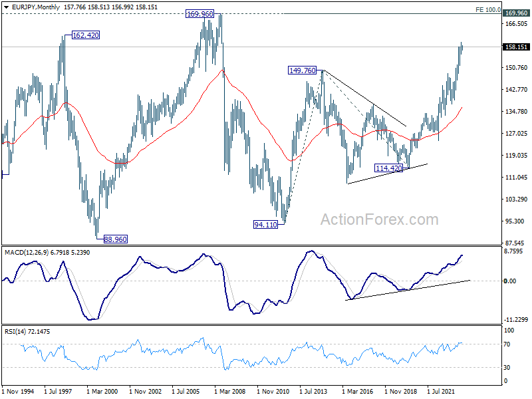This screenshot has height=399, width=532.
Task: Click the current price tag 158.151
Action: tap(516, 47)
